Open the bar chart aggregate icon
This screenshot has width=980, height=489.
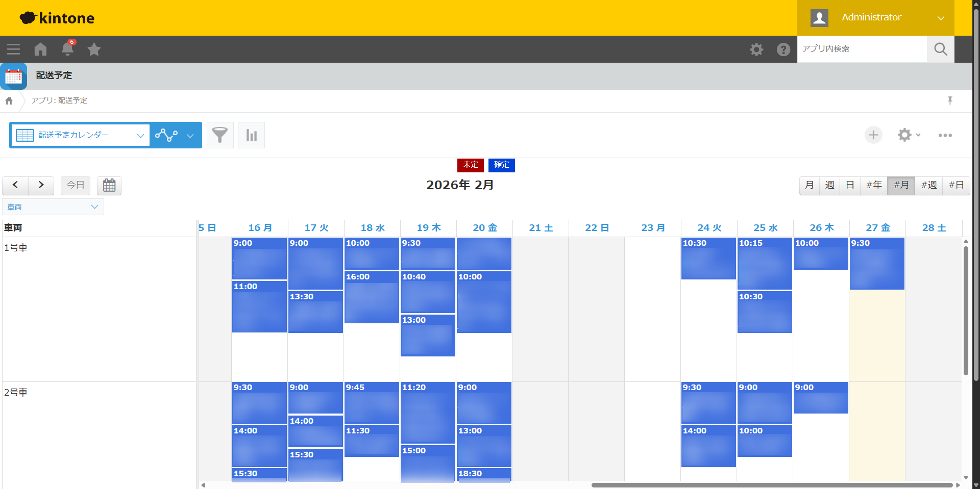coord(251,135)
